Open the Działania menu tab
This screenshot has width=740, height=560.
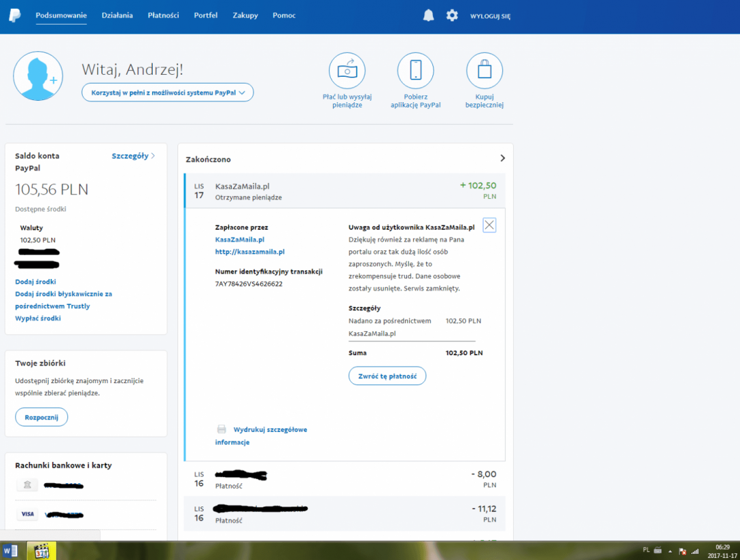click(117, 15)
